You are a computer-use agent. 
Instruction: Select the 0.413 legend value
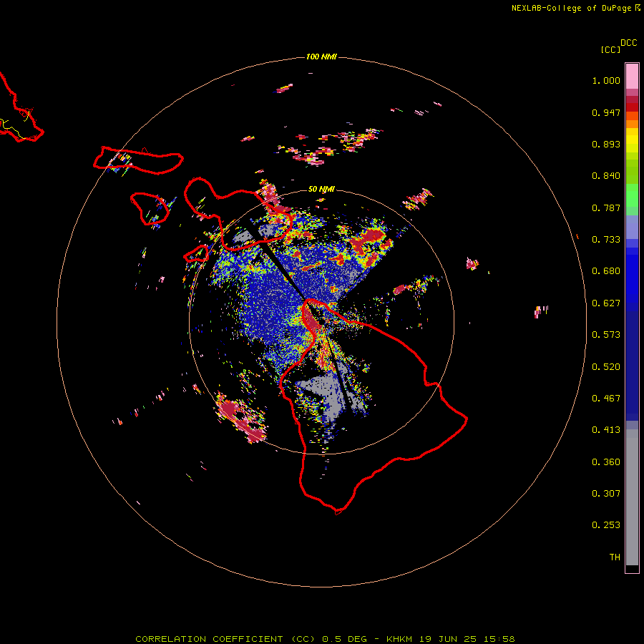click(x=606, y=430)
